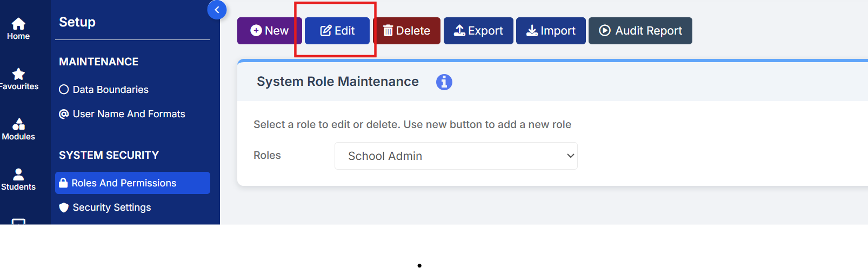Open the Data Boundaries menu item

pyautogui.click(x=111, y=90)
